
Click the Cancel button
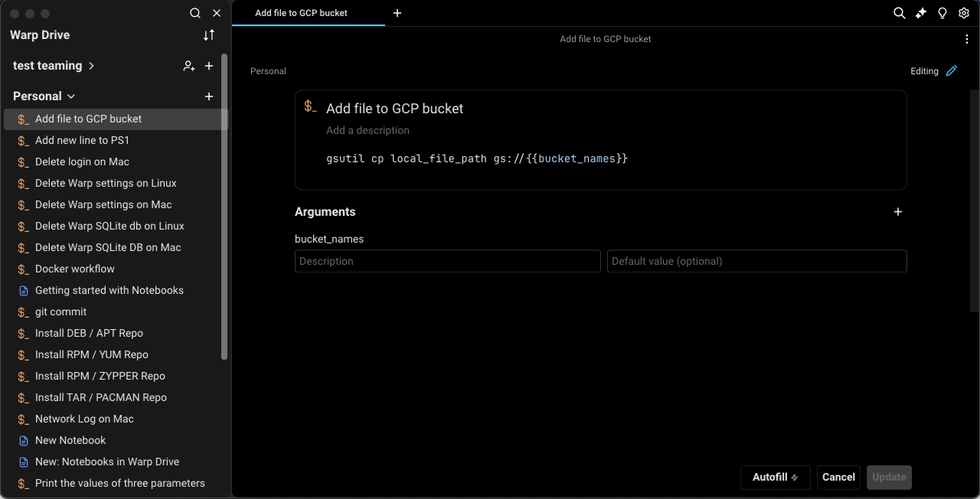[x=838, y=477]
